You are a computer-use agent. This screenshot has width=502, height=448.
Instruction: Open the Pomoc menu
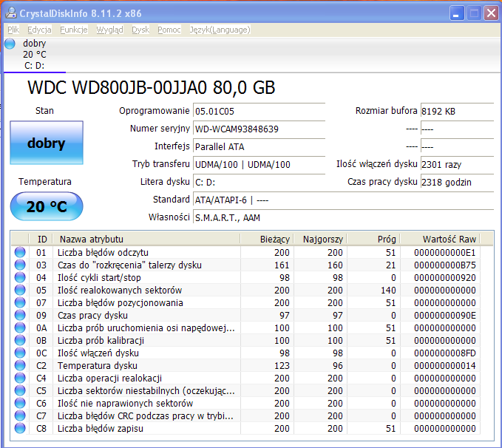pyautogui.click(x=169, y=30)
